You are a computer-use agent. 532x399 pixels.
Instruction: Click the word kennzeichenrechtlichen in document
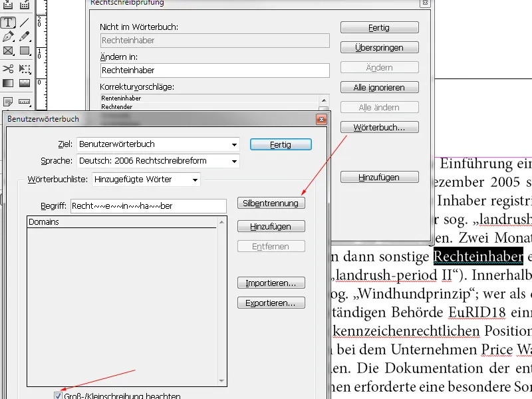click(x=406, y=331)
